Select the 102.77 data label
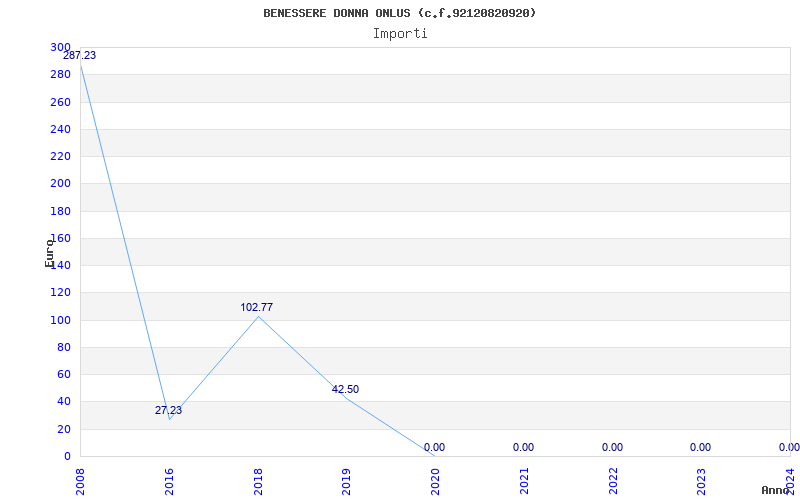This screenshot has width=800, height=500. point(257,307)
